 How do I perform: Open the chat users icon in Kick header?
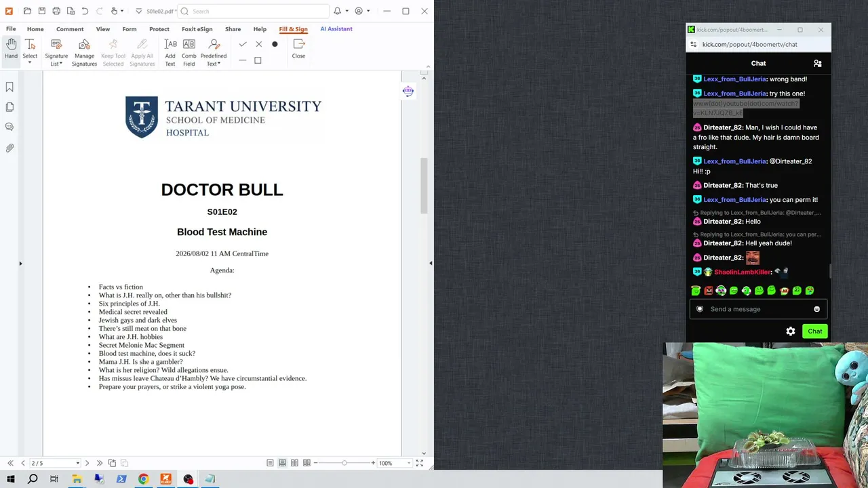tap(817, 63)
